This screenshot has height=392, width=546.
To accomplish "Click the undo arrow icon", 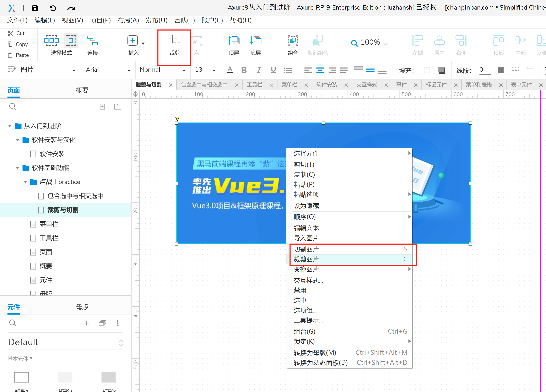I will 53,8.
